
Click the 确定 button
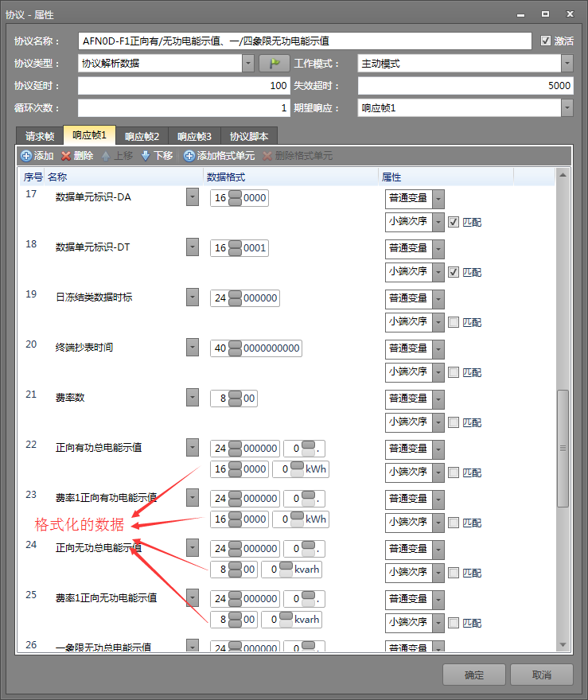pyautogui.click(x=473, y=675)
